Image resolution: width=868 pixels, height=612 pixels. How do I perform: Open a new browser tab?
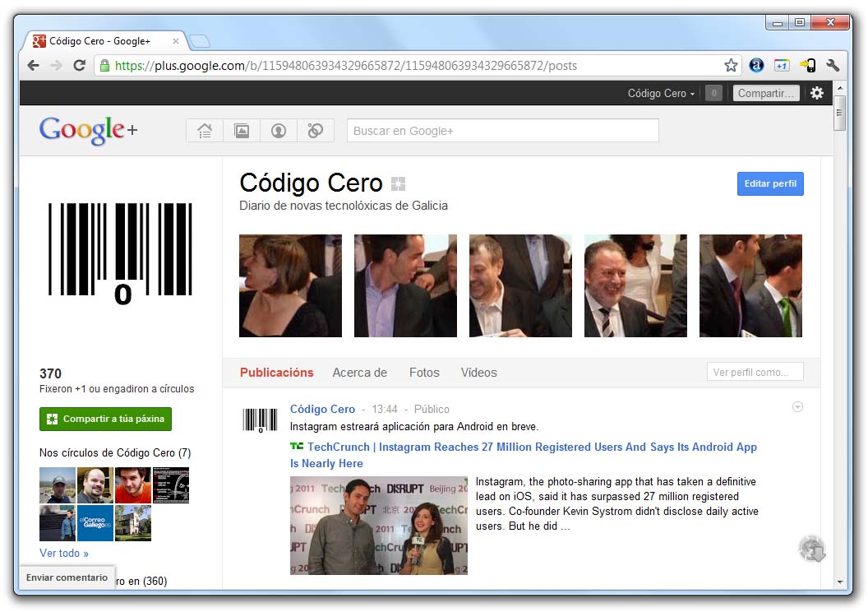199,41
